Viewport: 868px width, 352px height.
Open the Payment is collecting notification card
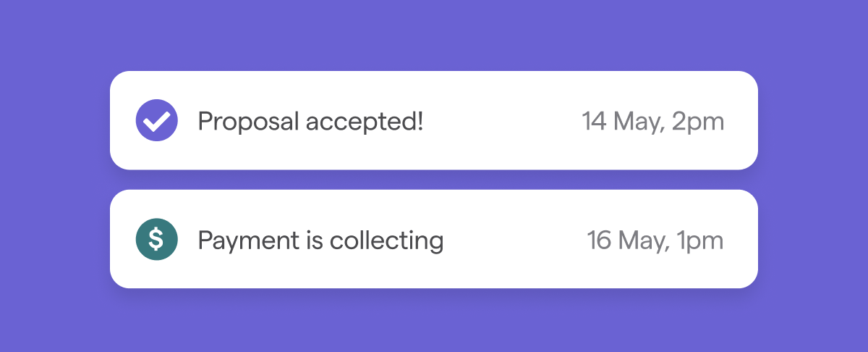[x=434, y=239]
